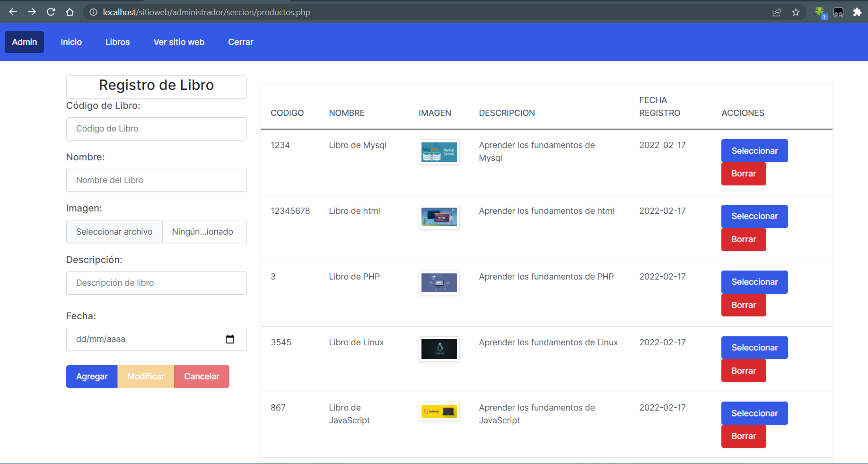
Task: Choose file with Seleccionar archivo
Action: point(114,232)
